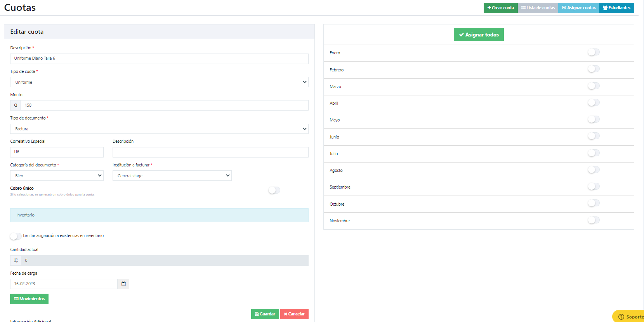The height and width of the screenshot is (322, 644).
Task: Click Cancelar button
Action: pos(294,314)
